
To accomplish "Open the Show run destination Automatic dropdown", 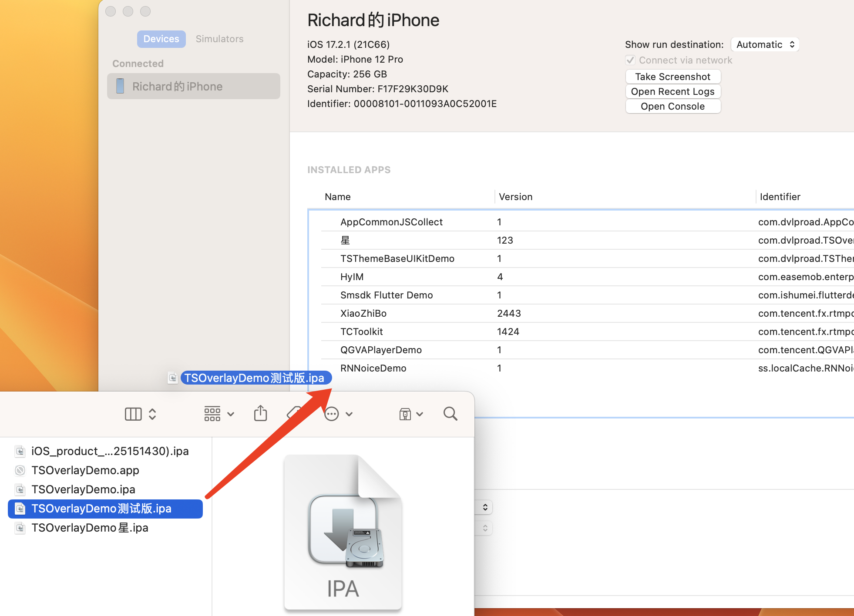I will [765, 44].
